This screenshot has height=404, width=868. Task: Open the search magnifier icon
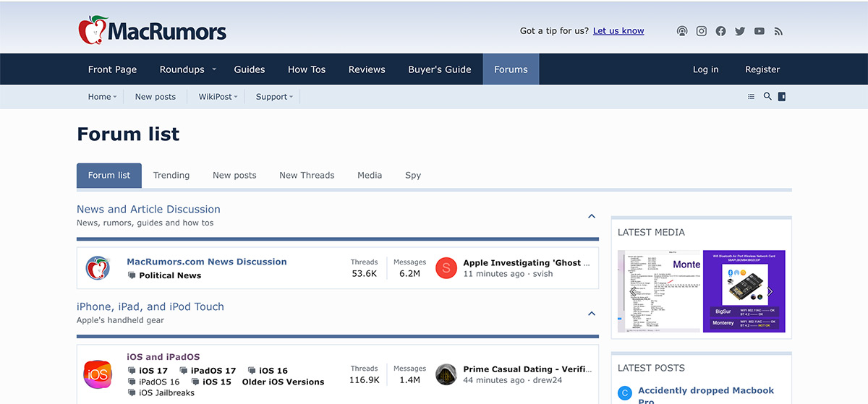[x=767, y=96]
